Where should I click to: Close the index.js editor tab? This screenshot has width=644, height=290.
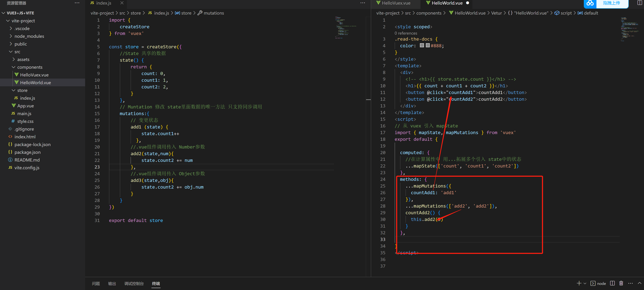click(x=122, y=3)
